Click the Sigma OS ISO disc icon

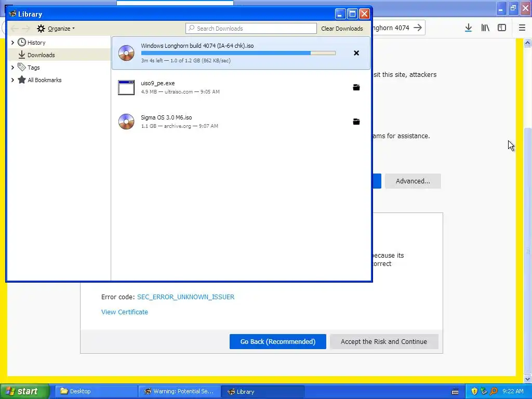tap(126, 122)
